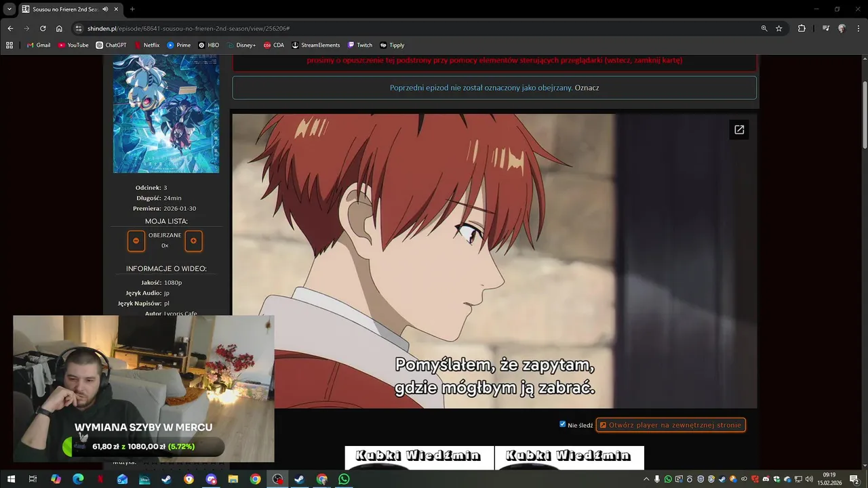Open the YouTube bookmark
Image resolution: width=868 pixels, height=488 pixels.
pos(73,45)
